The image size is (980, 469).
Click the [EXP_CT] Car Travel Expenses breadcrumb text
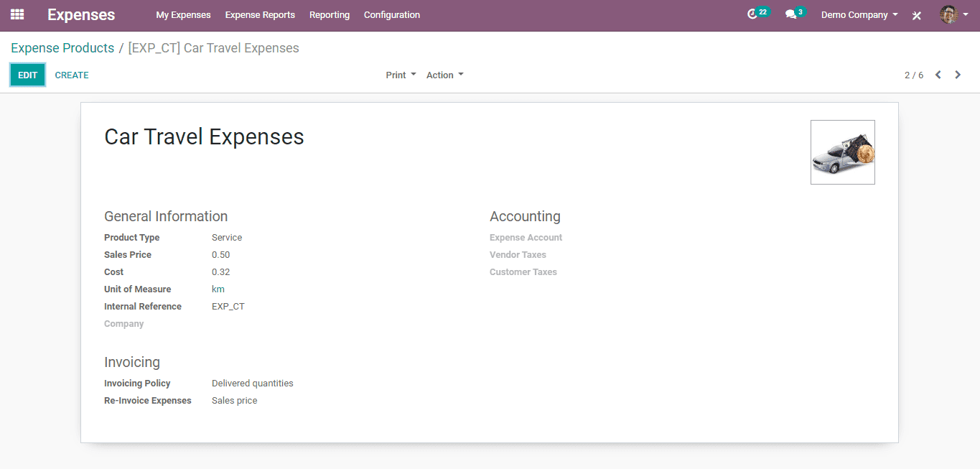(214, 48)
